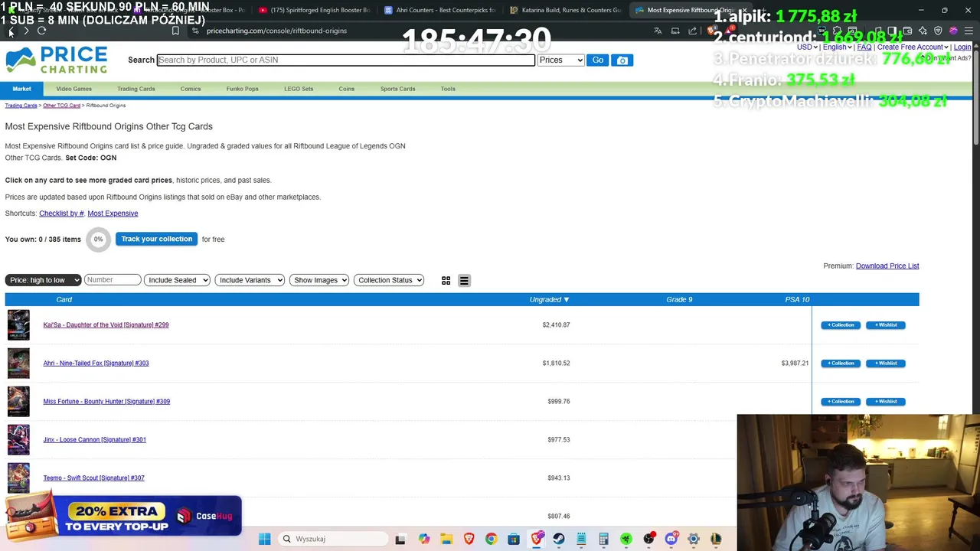This screenshot has height=551, width=980.
Task: Open League of Legends from the taskbar
Action: point(716,539)
